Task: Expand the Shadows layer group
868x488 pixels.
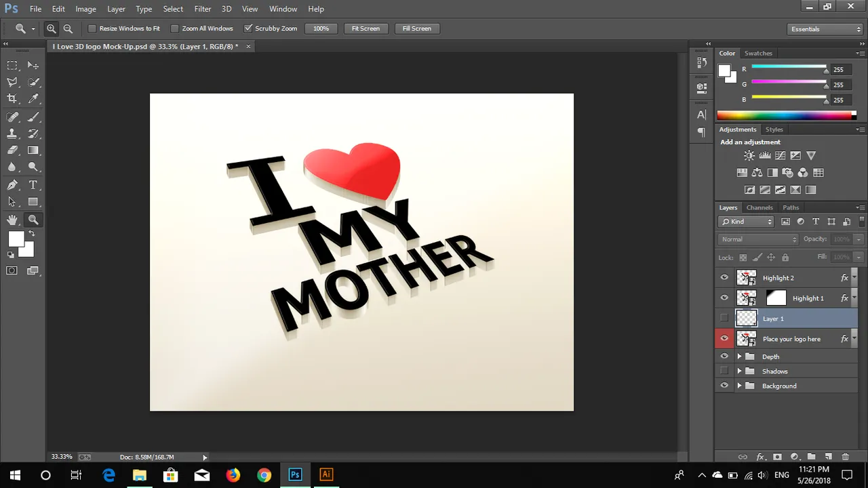Action: coord(739,371)
